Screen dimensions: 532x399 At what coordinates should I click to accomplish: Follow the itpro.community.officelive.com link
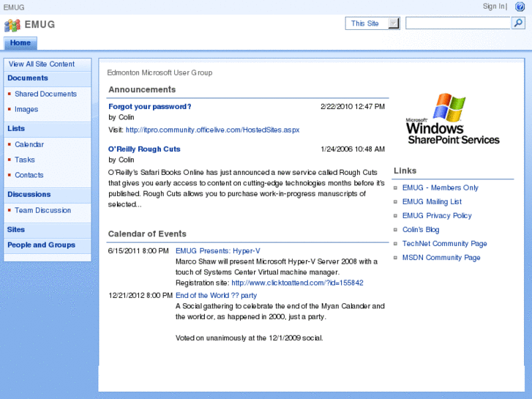(x=212, y=130)
